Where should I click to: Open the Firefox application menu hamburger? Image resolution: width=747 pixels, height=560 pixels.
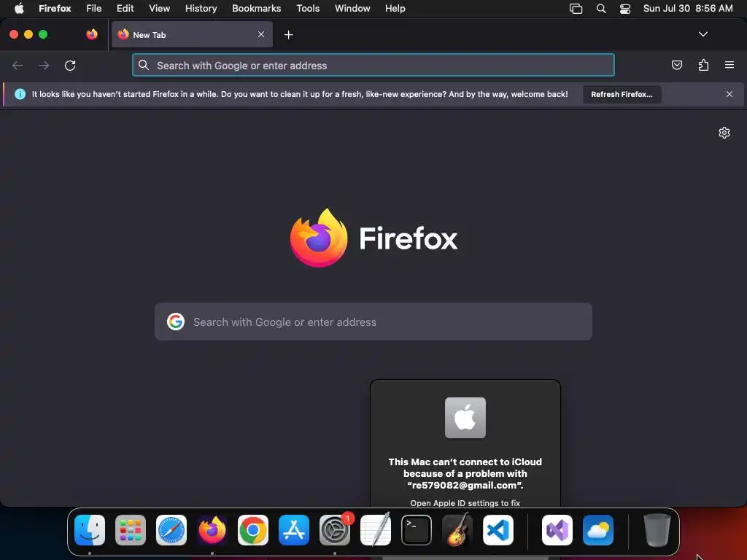(729, 65)
